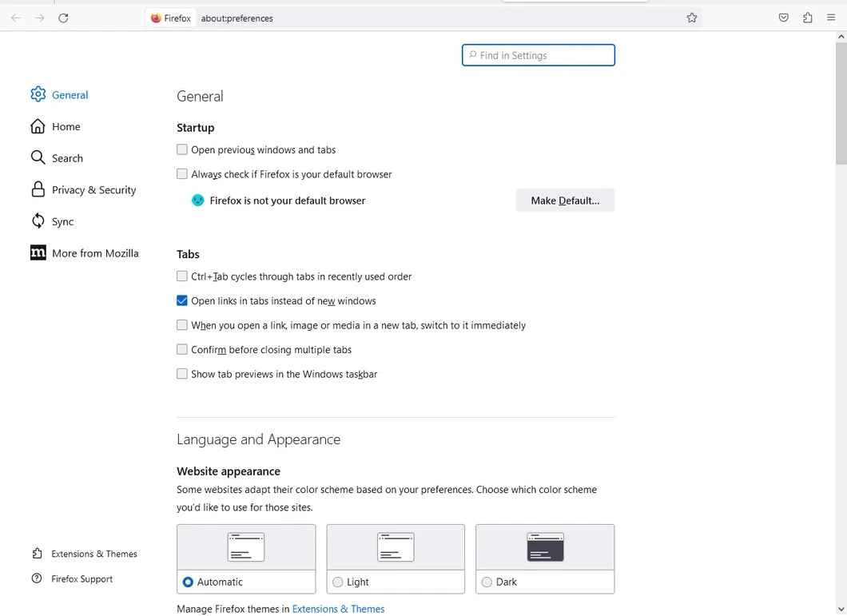Select the Light website appearance radio
The width and height of the screenshot is (847, 616).
click(x=338, y=582)
